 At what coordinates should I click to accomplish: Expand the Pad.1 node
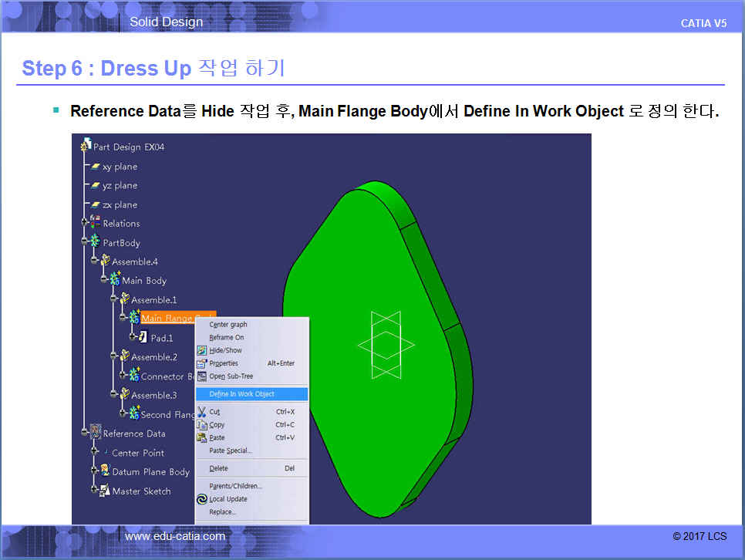[132, 337]
